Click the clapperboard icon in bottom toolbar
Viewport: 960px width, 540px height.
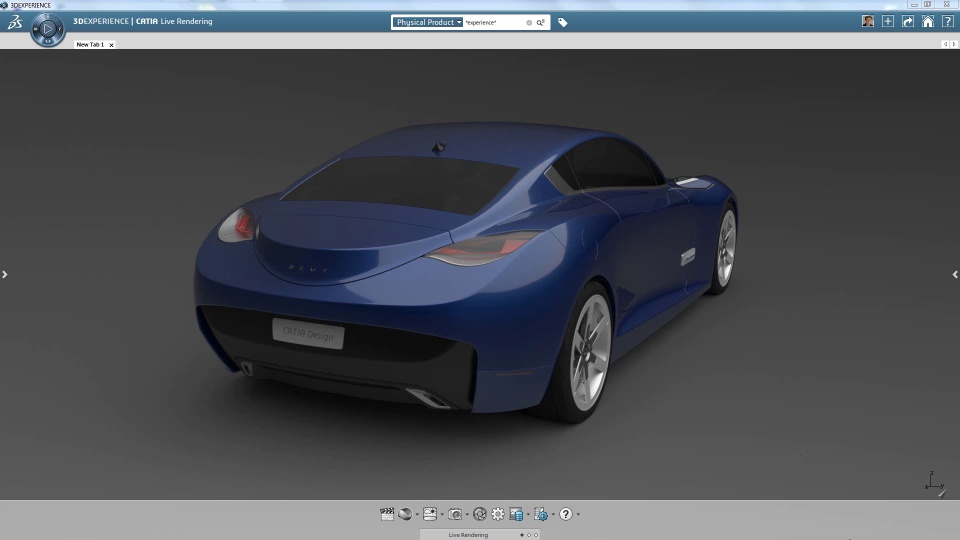(387, 514)
